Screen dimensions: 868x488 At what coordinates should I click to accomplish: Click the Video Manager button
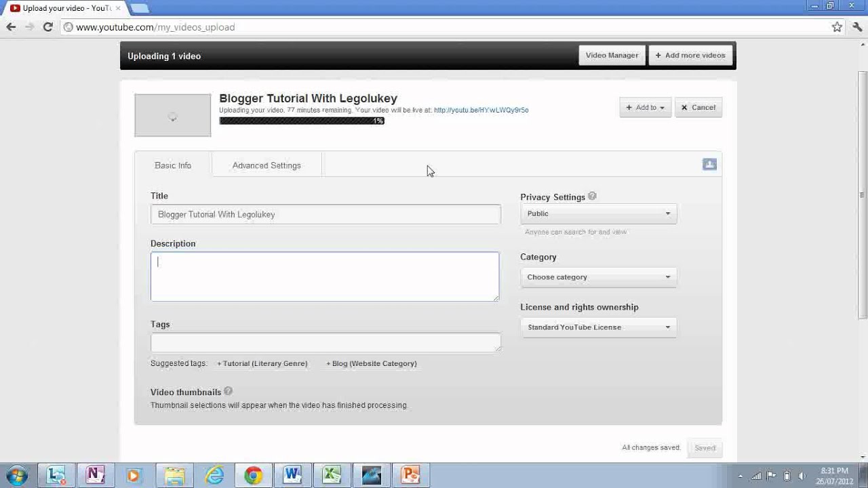[612, 56]
